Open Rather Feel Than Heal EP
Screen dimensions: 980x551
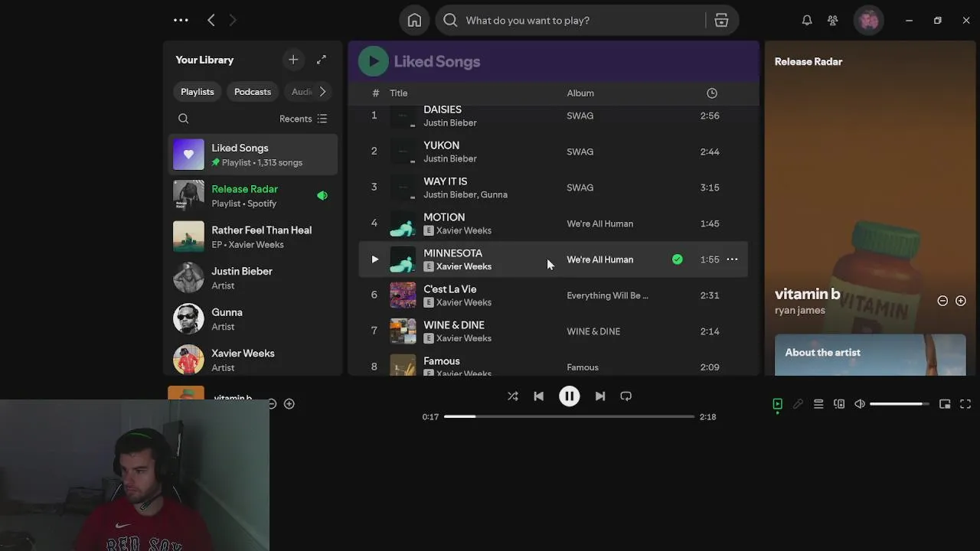click(253, 237)
